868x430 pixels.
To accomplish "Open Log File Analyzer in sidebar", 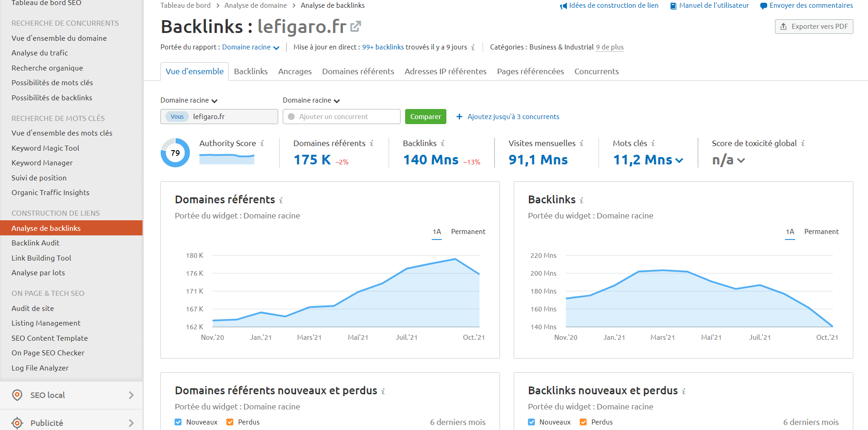I will pos(40,368).
